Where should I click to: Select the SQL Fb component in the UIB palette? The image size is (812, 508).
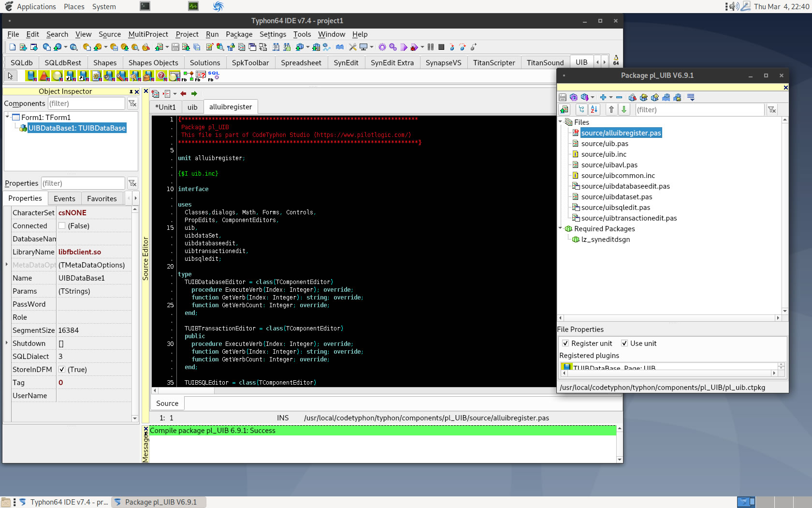(213, 76)
